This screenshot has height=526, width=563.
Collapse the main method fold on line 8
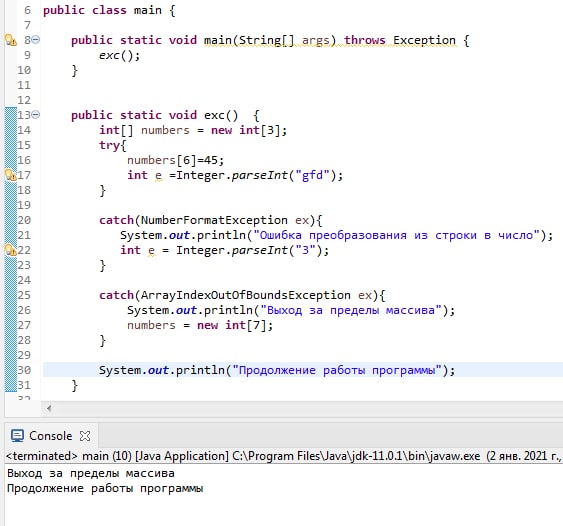coord(36,40)
